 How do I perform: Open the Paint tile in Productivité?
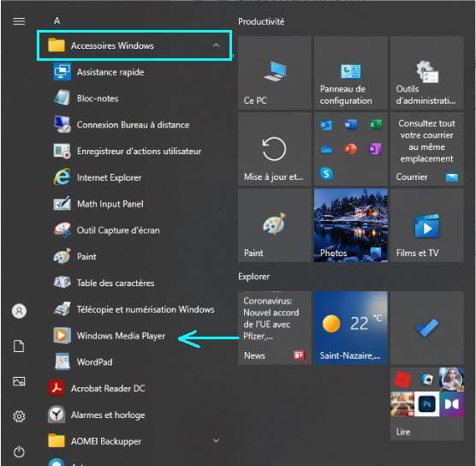(x=275, y=225)
